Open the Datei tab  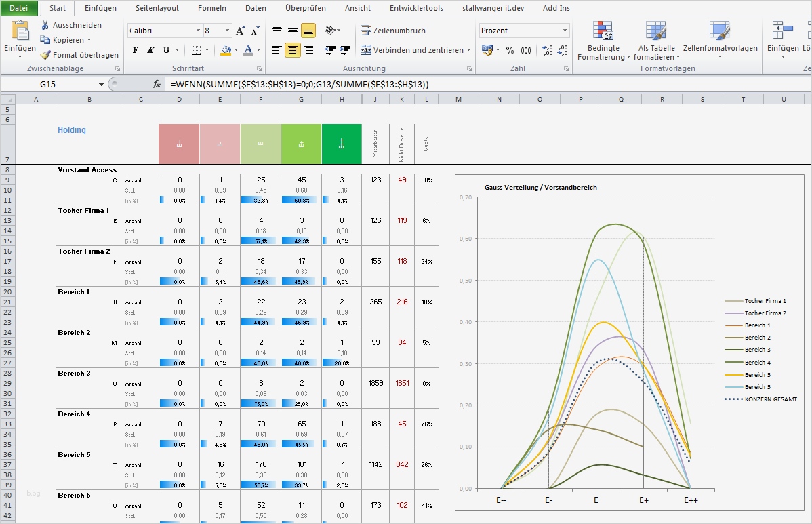tap(19, 8)
